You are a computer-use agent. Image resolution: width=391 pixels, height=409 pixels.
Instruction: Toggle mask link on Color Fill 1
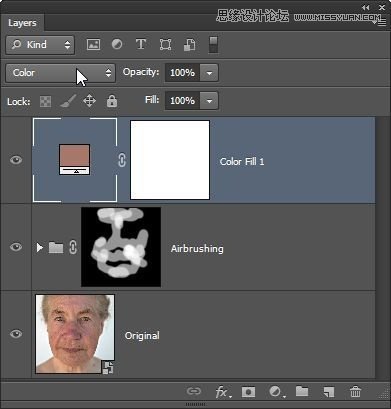pos(122,160)
